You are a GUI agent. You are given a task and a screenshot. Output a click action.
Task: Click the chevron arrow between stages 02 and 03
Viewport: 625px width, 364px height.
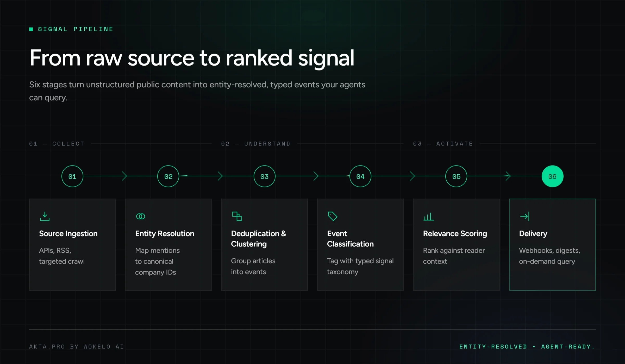[220, 176]
